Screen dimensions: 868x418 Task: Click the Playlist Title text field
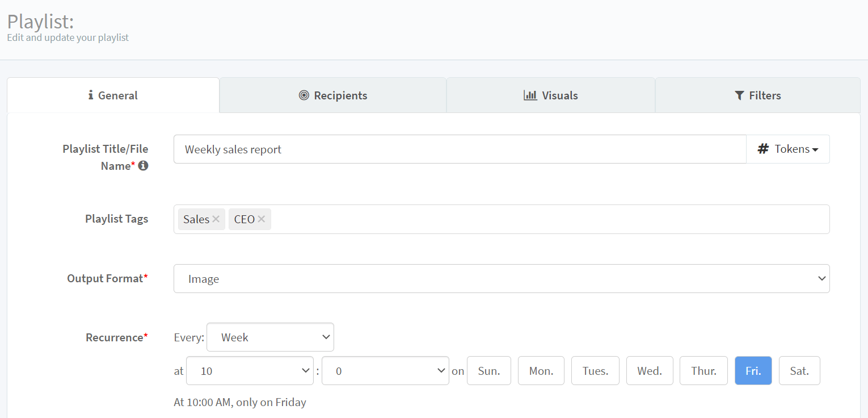[x=460, y=149]
